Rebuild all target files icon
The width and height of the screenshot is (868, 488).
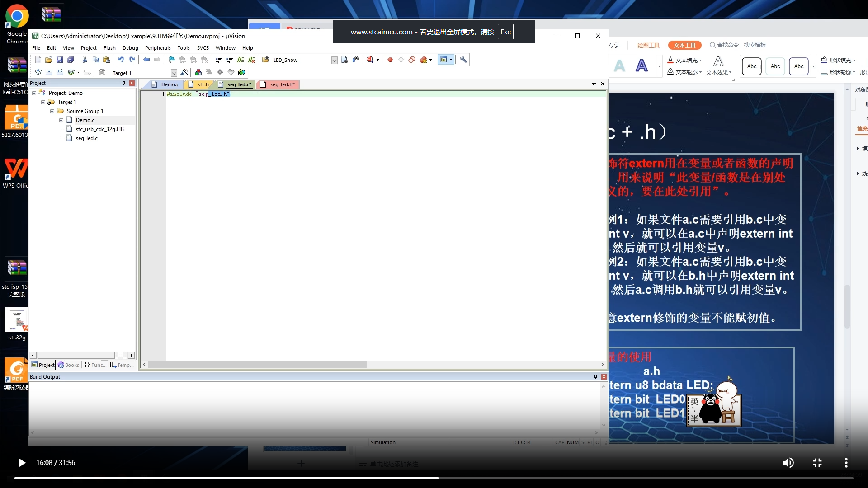point(60,72)
